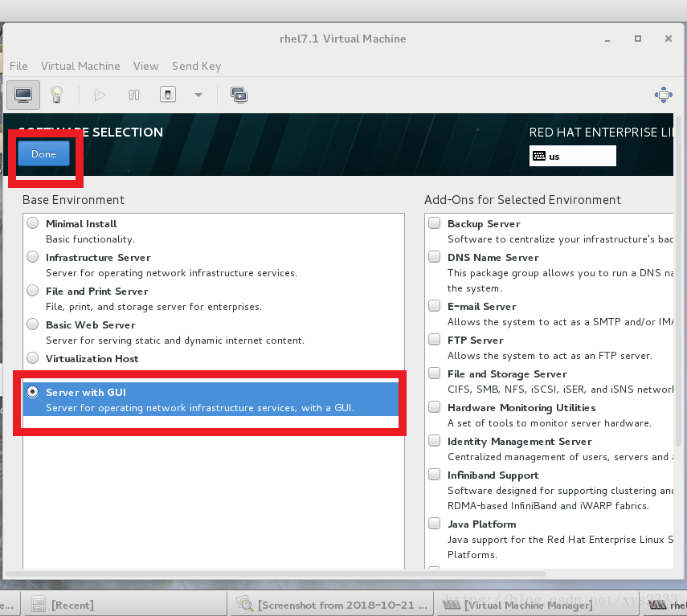This screenshot has height=616, width=687.
Task: Click the vertical scrollbar on window's right edge
Action: tap(679, 280)
